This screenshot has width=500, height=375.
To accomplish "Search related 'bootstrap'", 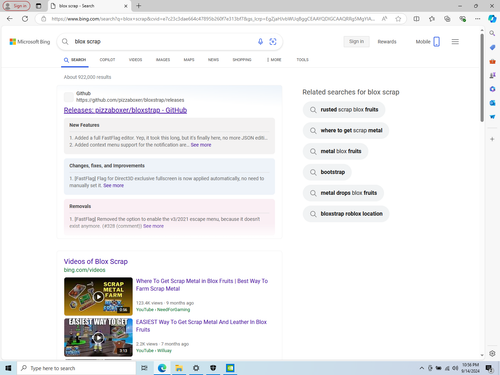I will (x=327, y=172).
